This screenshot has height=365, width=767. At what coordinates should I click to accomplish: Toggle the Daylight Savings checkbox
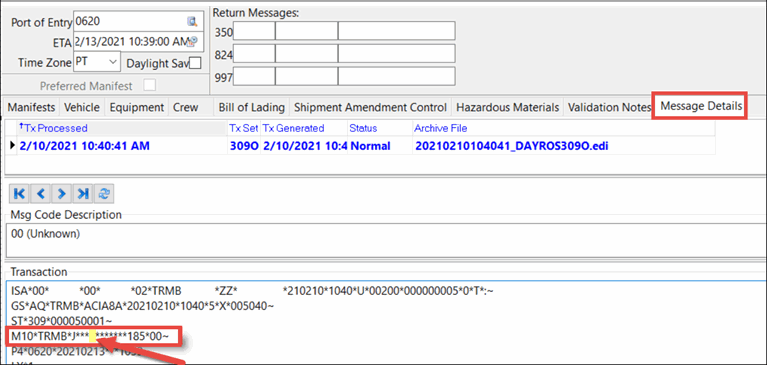[x=195, y=63]
